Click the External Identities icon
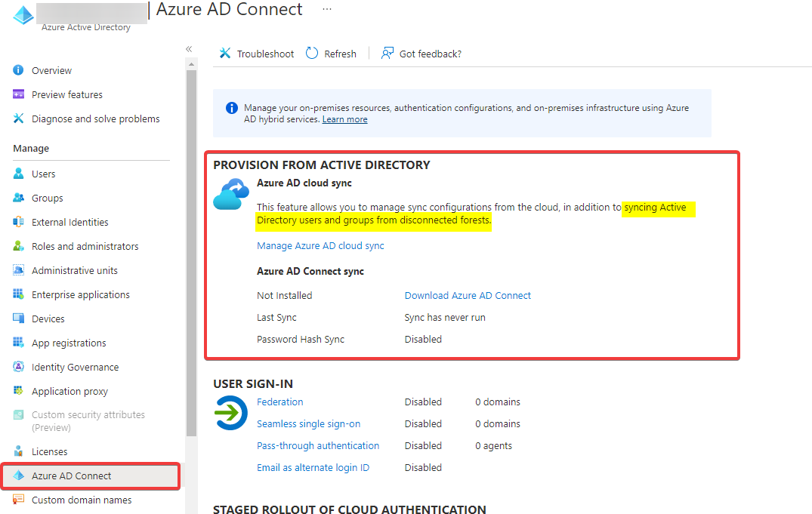Viewport: 812px width, 514px height. 18,222
